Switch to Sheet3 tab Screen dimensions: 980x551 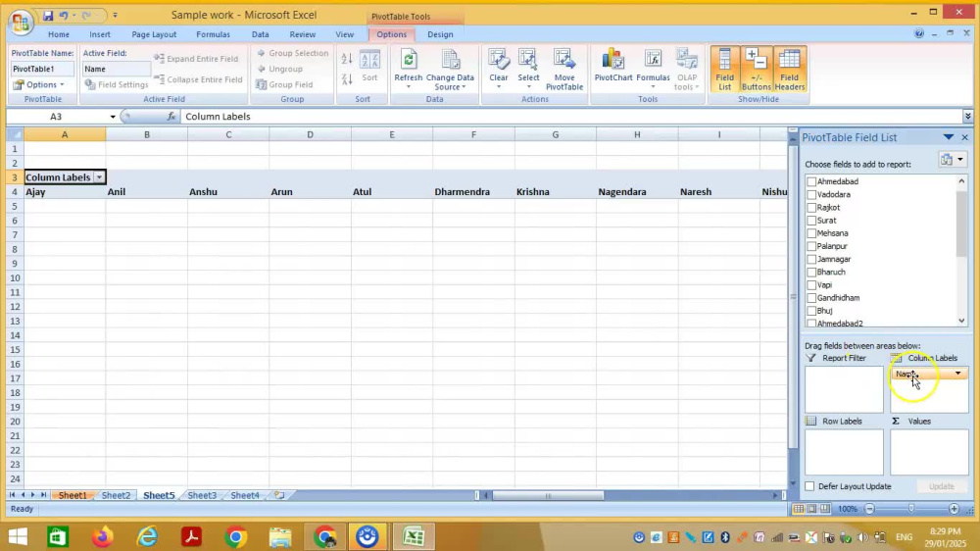(202, 495)
